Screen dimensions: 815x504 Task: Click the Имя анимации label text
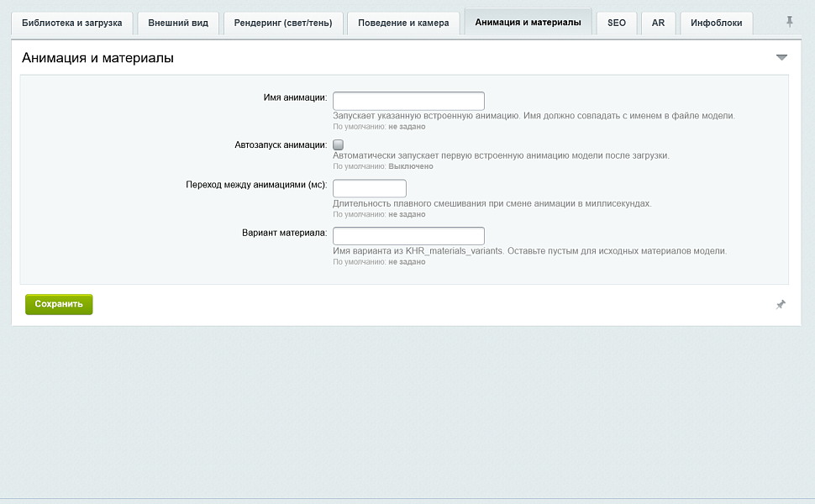point(295,97)
